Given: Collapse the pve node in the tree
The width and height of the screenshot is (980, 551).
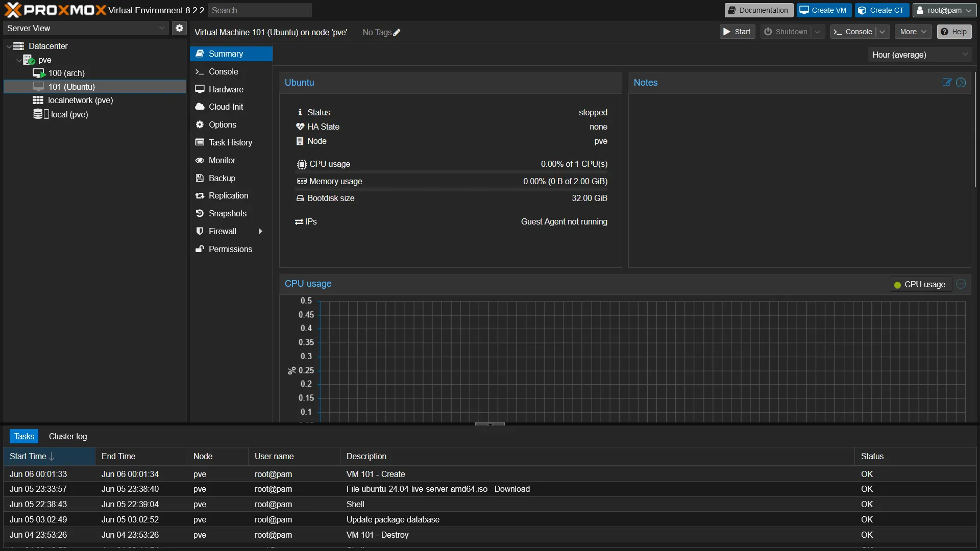Looking at the screenshot, I should pyautogui.click(x=19, y=60).
